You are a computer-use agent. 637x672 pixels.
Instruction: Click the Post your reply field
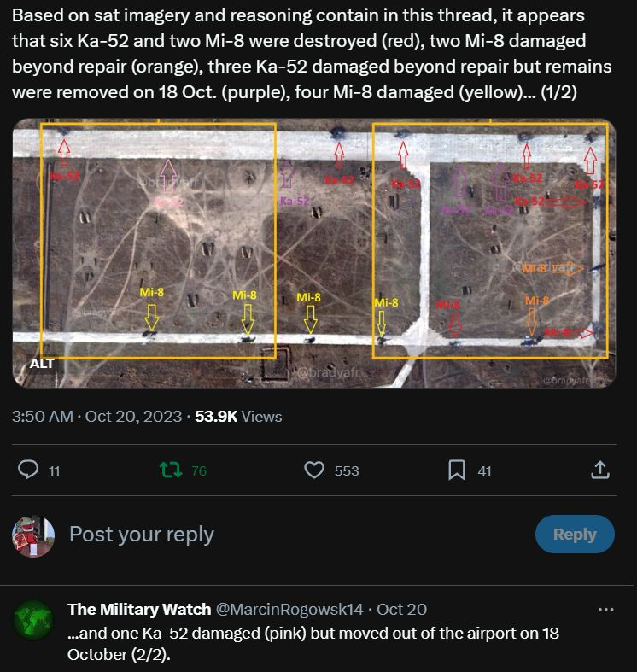142,535
